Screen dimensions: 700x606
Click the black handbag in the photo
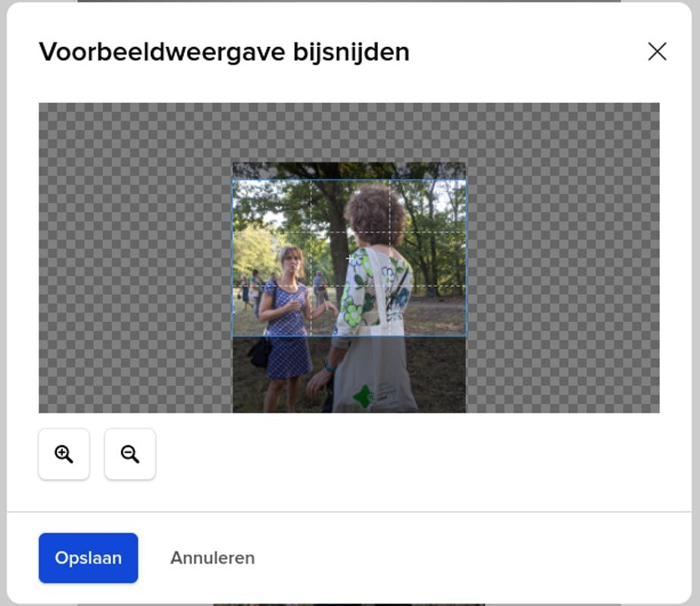tap(260, 352)
